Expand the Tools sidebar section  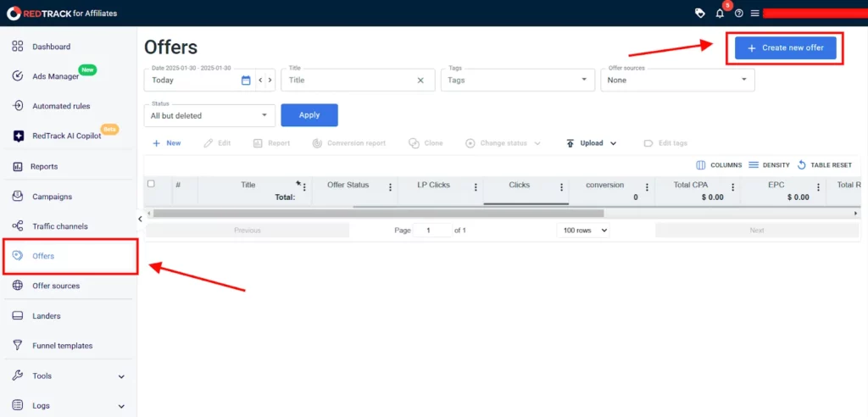click(x=68, y=375)
